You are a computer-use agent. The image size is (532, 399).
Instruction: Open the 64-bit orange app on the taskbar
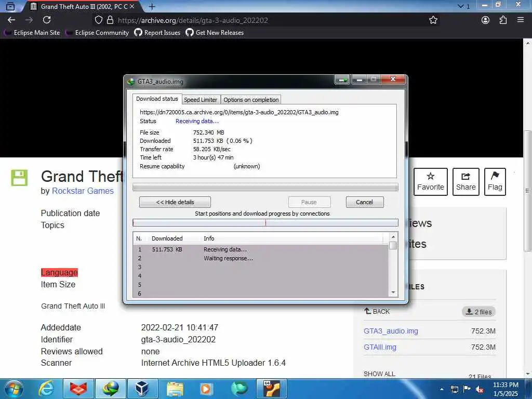click(x=272, y=389)
